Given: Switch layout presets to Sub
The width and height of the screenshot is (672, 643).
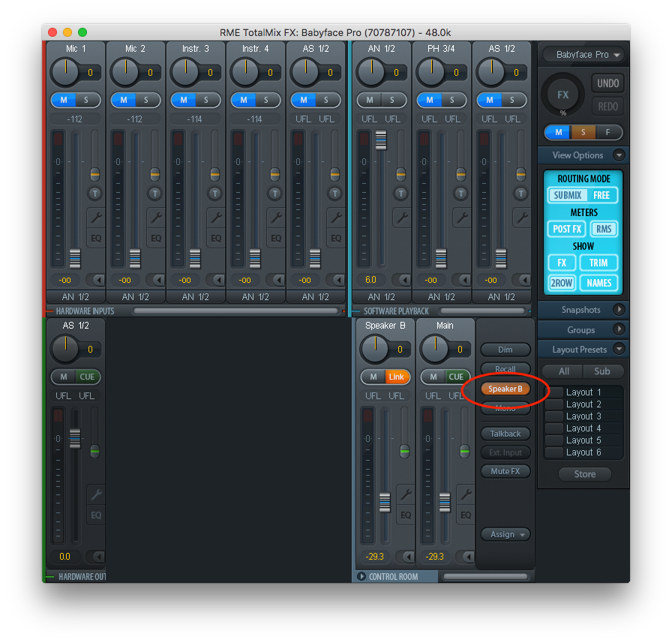Looking at the screenshot, I should pyautogui.click(x=602, y=371).
